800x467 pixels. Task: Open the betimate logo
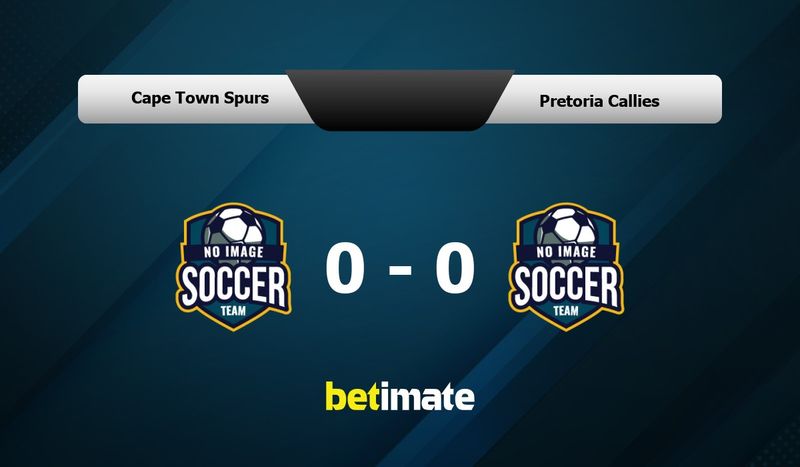(400, 396)
